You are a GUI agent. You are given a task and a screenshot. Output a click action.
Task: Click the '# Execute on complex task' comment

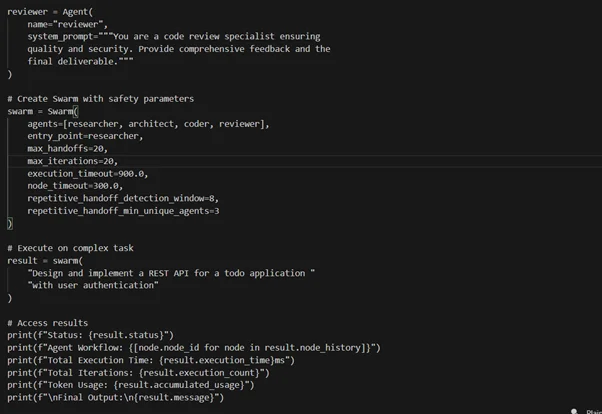pos(70,248)
